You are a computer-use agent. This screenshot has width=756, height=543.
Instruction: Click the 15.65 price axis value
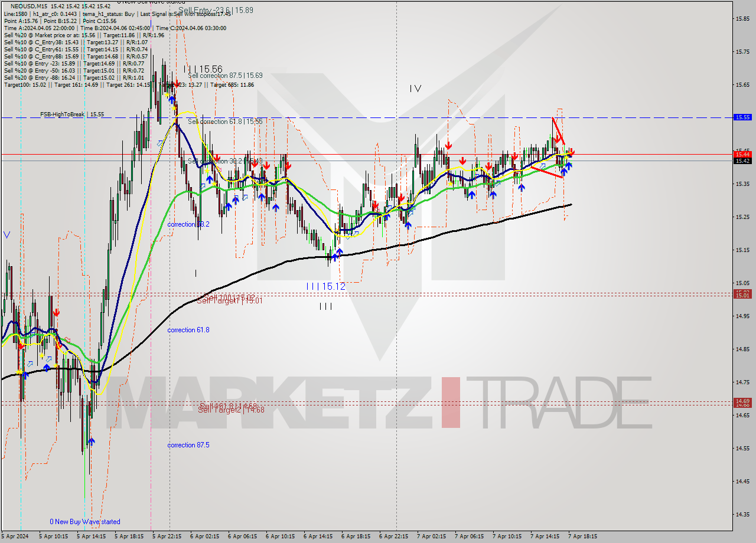tap(742, 85)
